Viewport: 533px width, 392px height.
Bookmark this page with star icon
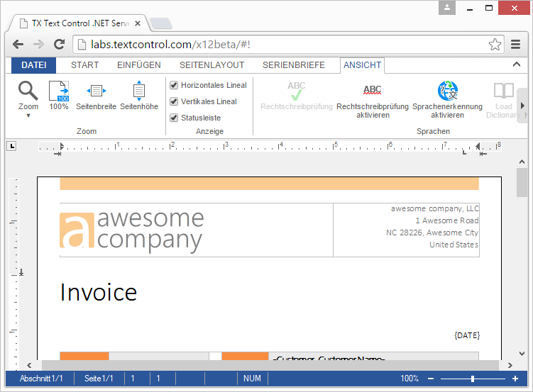click(x=495, y=45)
